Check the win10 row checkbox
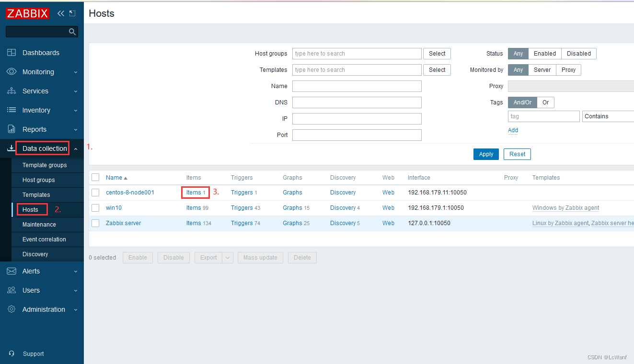Image resolution: width=634 pixels, height=364 pixels. click(95, 208)
